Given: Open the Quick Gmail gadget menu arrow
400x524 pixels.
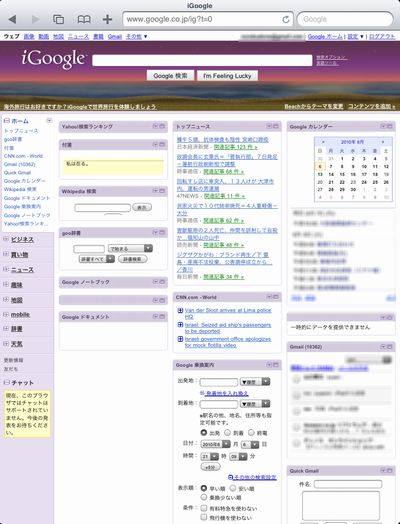Looking at the screenshot, I should pyautogui.click(x=383, y=471).
